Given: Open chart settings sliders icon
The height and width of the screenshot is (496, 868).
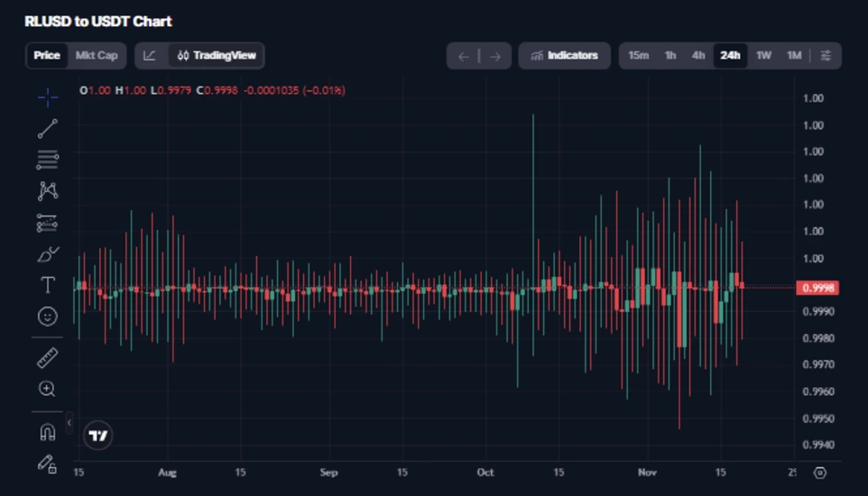Looking at the screenshot, I should click(826, 55).
